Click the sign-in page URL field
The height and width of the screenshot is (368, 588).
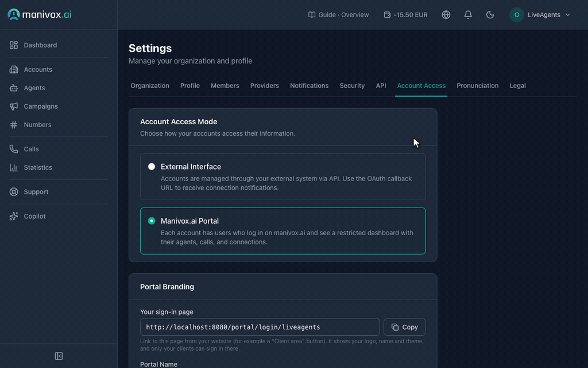[x=260, y=327]
